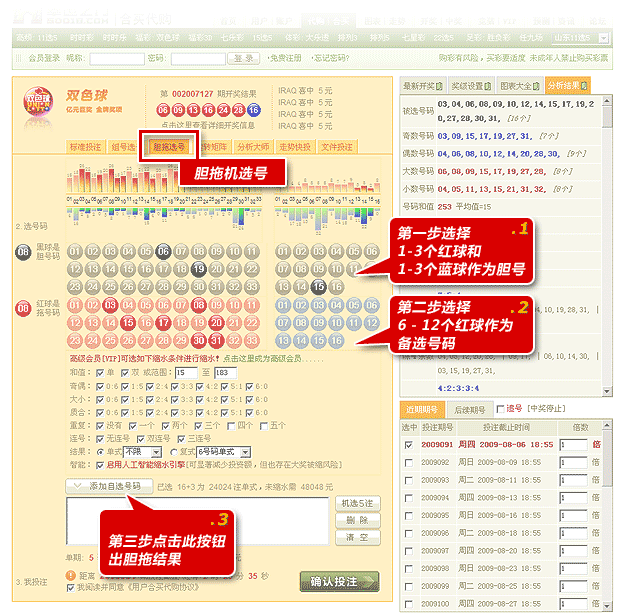Select red 拖号码 ball 22

[252, 323]
